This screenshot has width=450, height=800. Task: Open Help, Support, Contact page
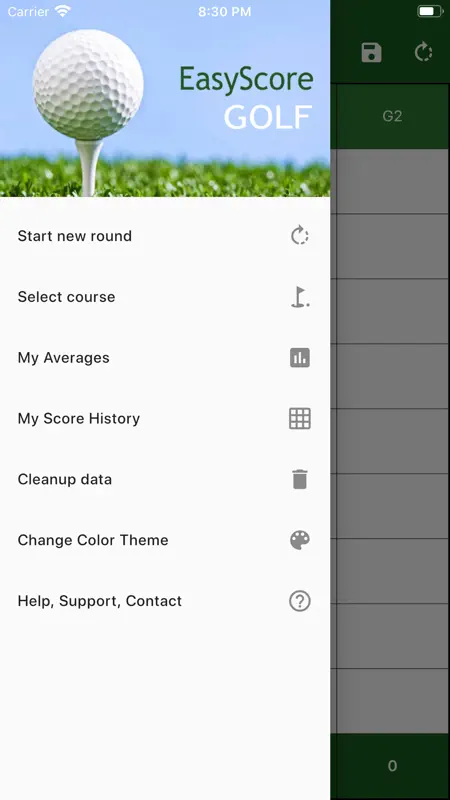point(165,601)
